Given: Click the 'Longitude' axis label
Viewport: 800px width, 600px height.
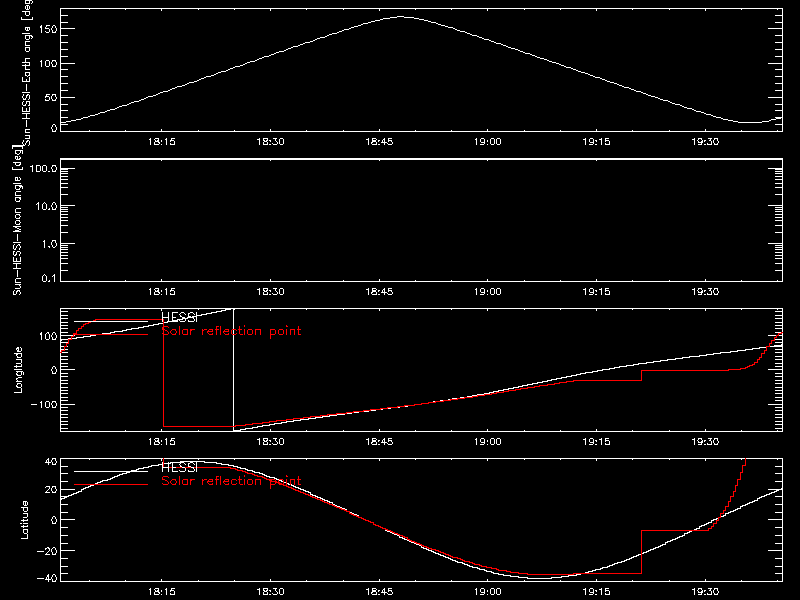Looking at the screenshot, I should (18, 369).
